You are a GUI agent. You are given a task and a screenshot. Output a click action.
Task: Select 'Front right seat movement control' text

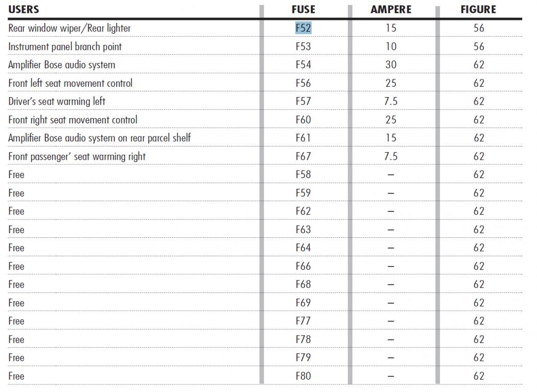click(x=72, y=120)
